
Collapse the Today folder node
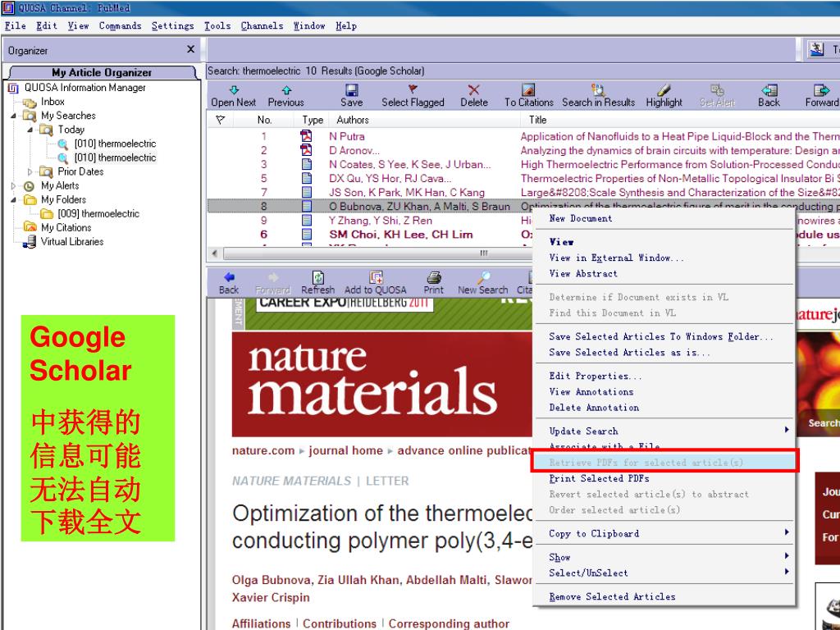30,130
